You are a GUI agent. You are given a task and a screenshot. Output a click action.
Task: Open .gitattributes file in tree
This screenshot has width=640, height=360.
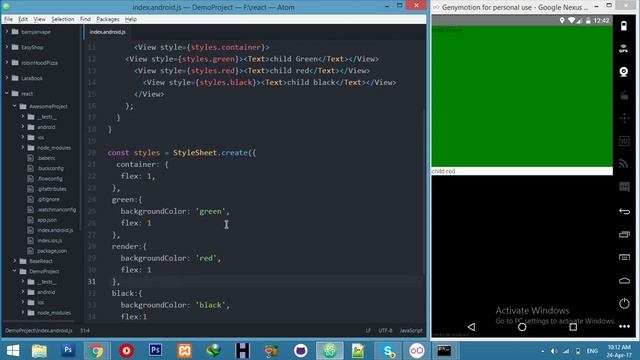tap(51, 189)
